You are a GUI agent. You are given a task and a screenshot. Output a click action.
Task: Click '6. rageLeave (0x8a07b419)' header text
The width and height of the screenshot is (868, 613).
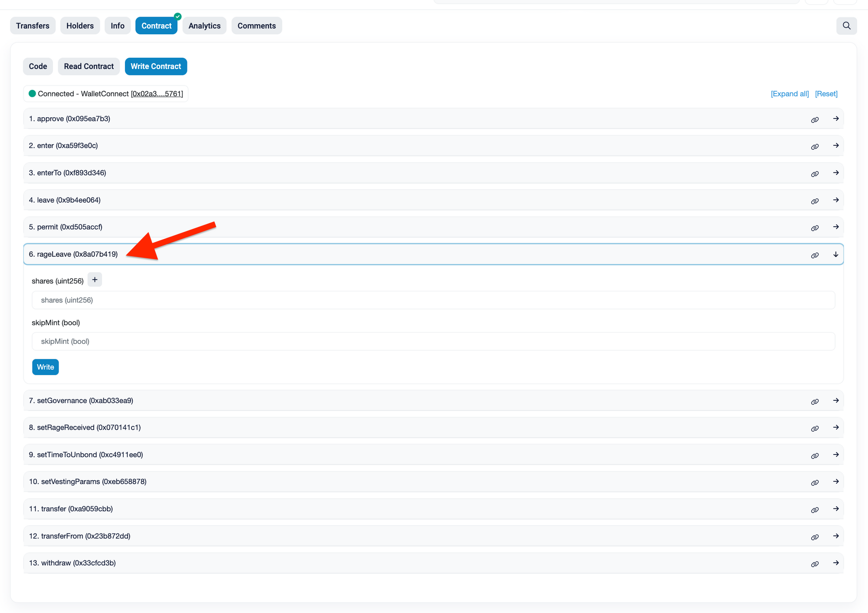[73, 254]
